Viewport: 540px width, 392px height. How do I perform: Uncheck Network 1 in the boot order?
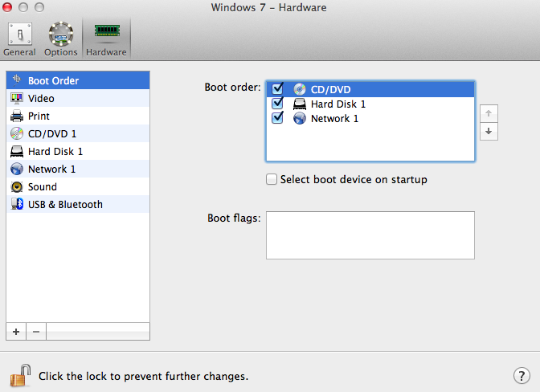(x=277, y=118)
